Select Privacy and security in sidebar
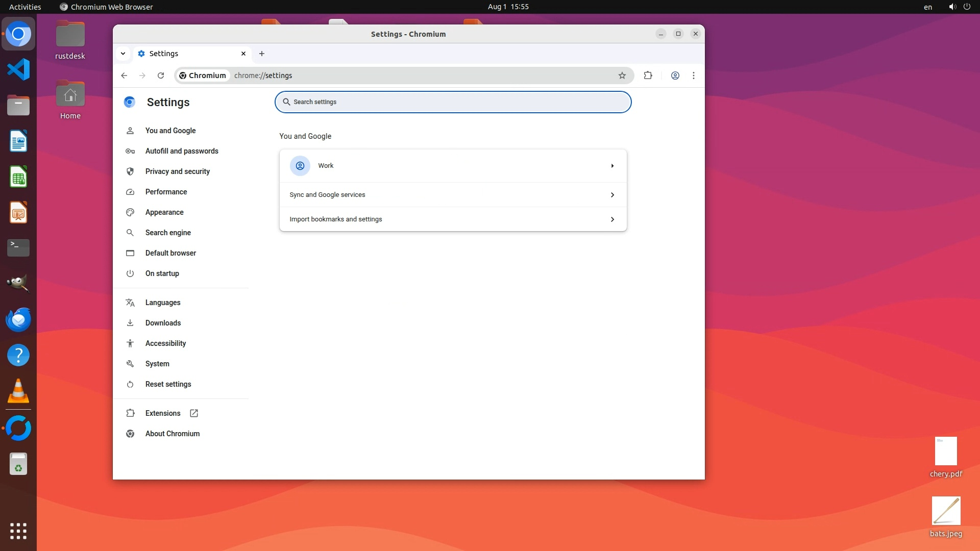This screenshot has height=551, width=980. [177, 171]
